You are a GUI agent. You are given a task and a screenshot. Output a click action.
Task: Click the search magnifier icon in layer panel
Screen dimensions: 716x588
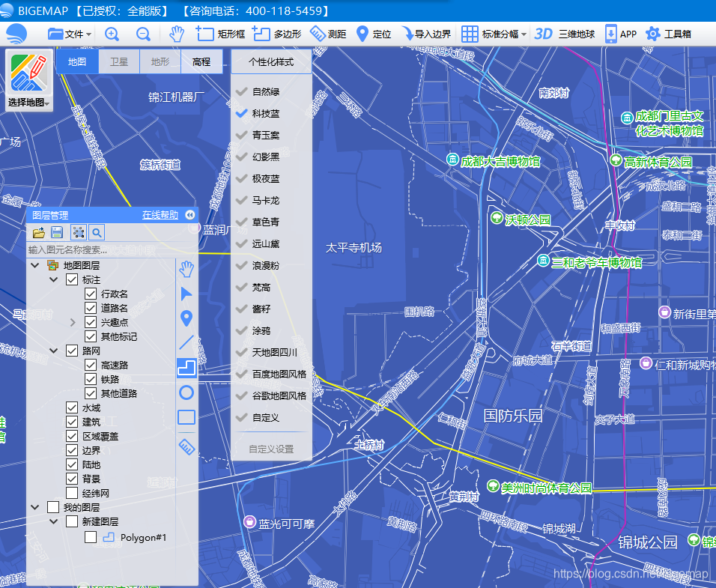click(x=97, y=233)
